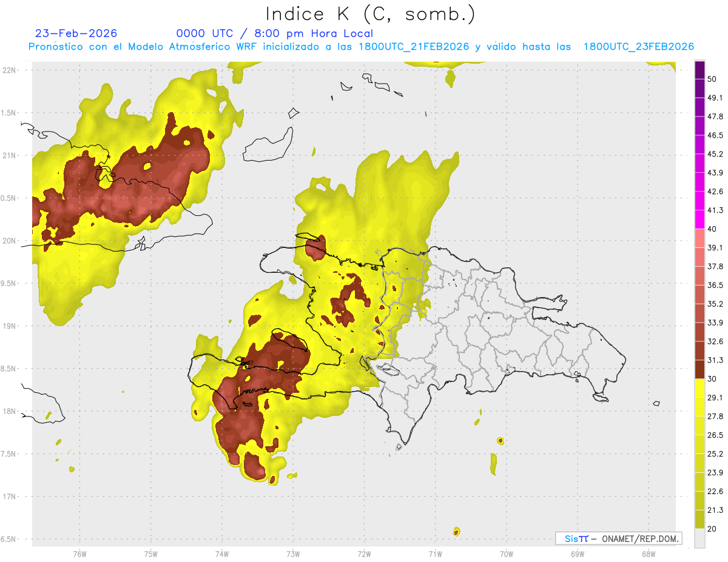The width and height of the screenshot is (728, 562).
Task: Click legend value "23.9"
Action: click(x=715, y=473)
